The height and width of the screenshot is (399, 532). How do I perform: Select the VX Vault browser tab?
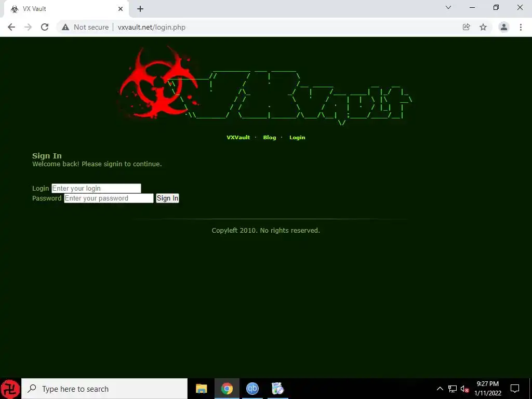coord(66,9)
